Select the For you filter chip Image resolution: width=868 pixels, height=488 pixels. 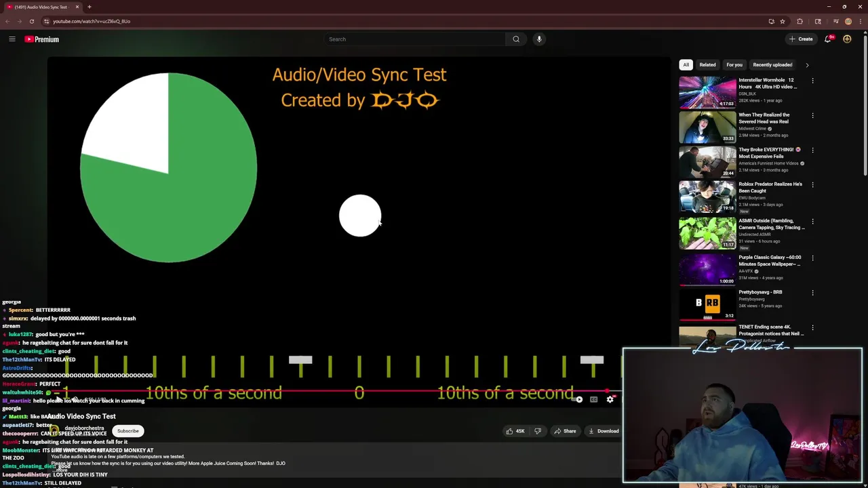click(734, 65)
